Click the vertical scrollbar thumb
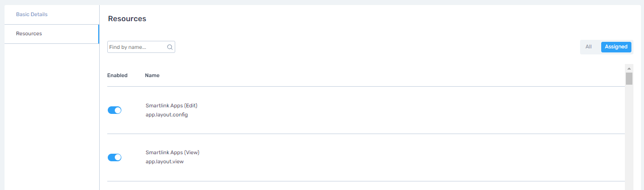 tap(629, 79)
